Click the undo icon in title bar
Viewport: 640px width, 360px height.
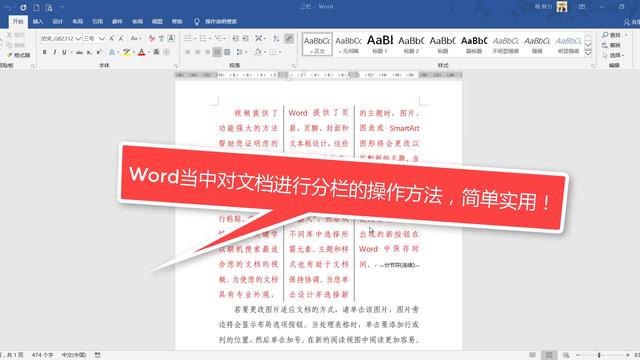[x=8, y=7]
